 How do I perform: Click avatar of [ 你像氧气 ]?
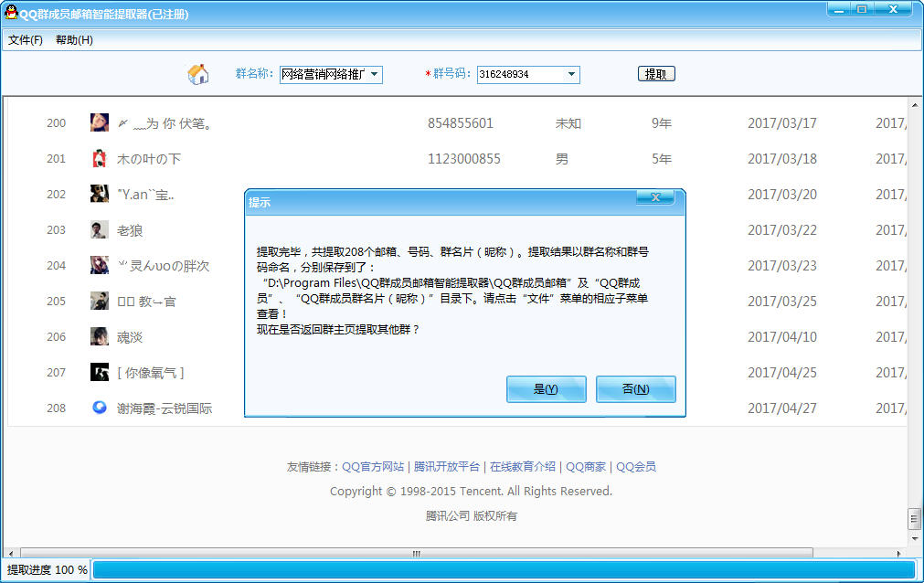pos(99,372)
